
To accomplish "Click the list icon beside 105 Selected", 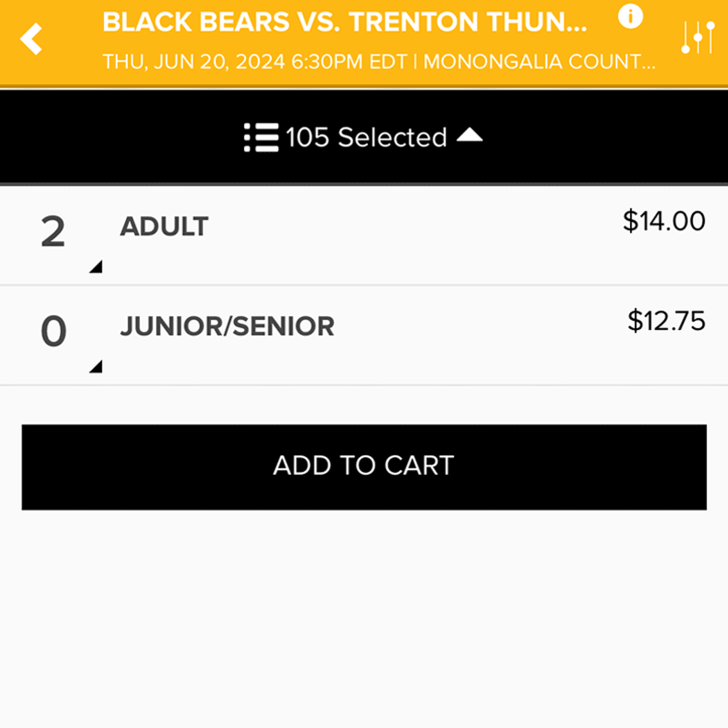I will (261, 137).
